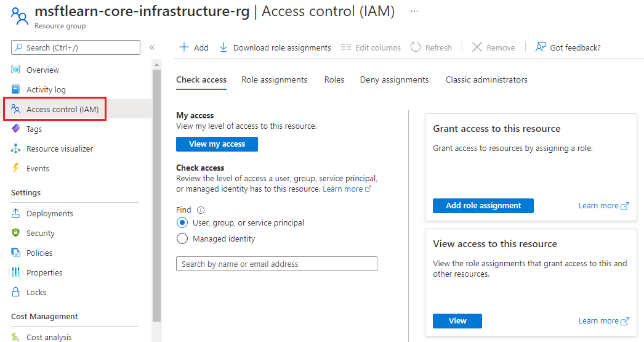Image resolution: width=644 pixels, height=342 pixels.
Task: Click the Add role assignment button
Action: pos(483,206)
